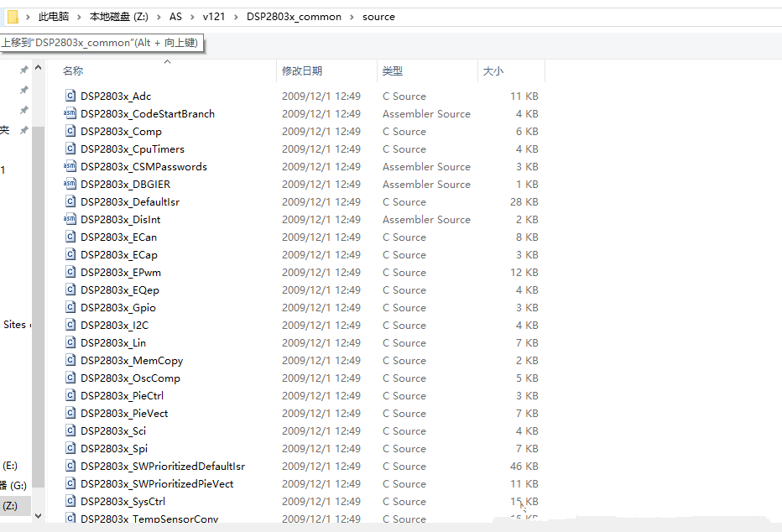
Task: Click the DSP2803x_EPwm file icon
Action: [70, 272]
